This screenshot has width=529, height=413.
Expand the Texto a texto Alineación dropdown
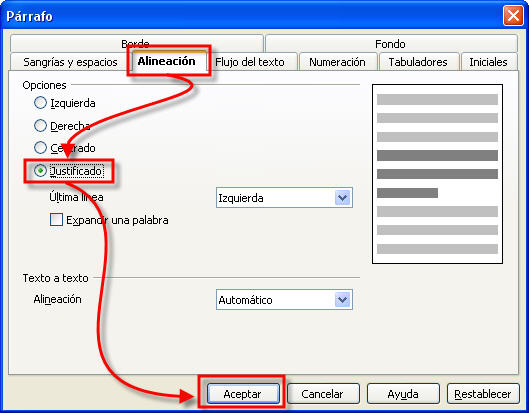[x=343, y=300]
